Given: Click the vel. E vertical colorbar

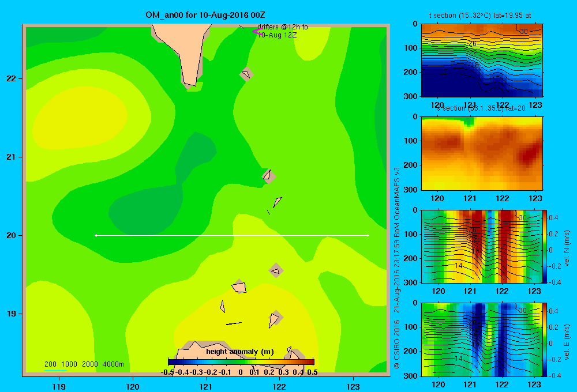Looking at the screenshot, I should point(545,339).
